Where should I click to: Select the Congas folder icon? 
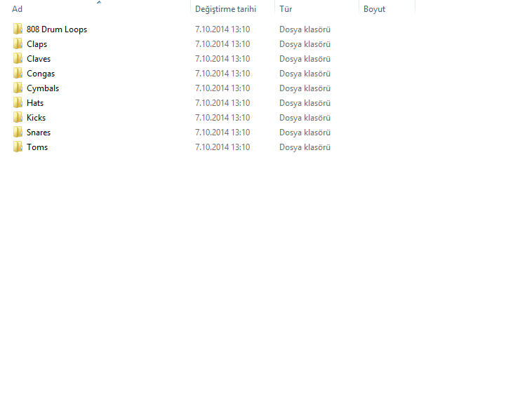pos(18,74)
